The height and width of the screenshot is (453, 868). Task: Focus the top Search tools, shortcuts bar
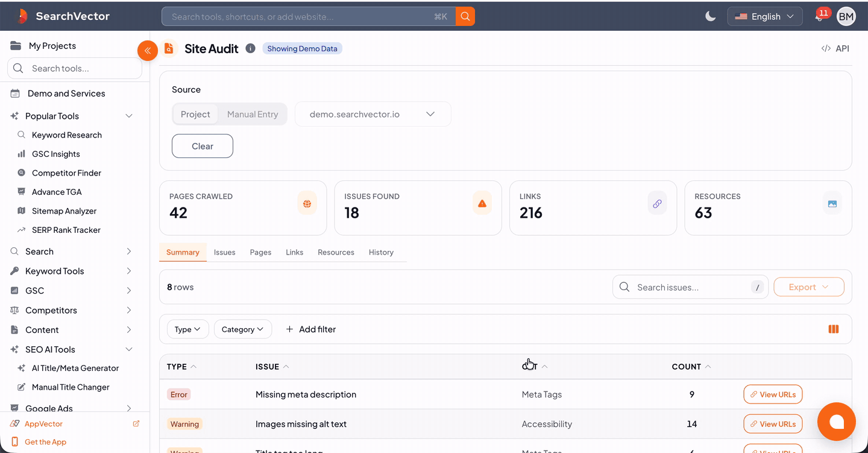click(x=309, y=16)
